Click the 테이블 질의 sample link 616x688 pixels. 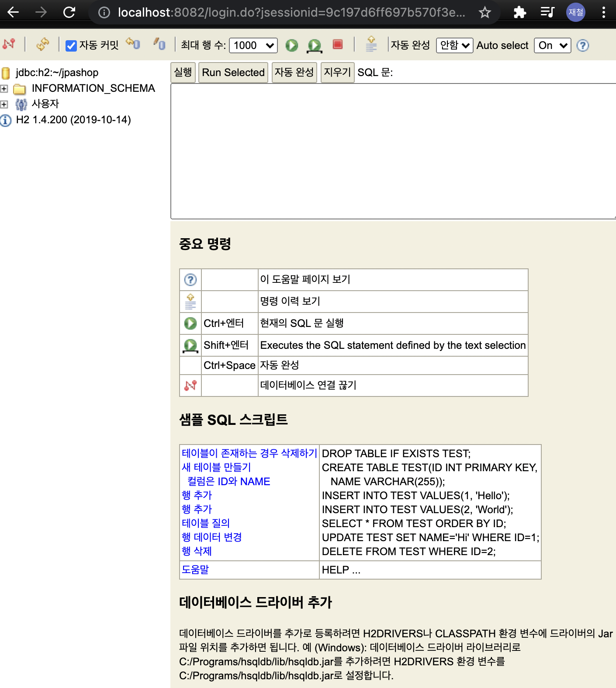point(205,523)
